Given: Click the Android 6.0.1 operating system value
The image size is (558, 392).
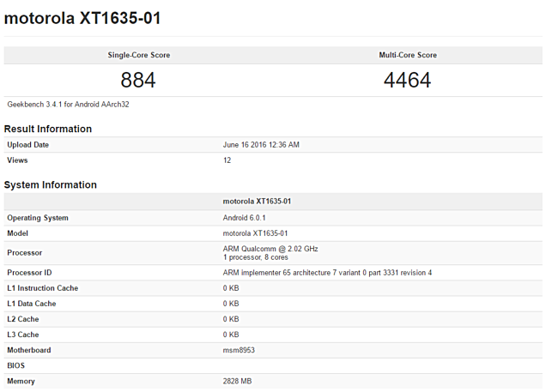Looking at the screenshot, I should coord(244,218).
